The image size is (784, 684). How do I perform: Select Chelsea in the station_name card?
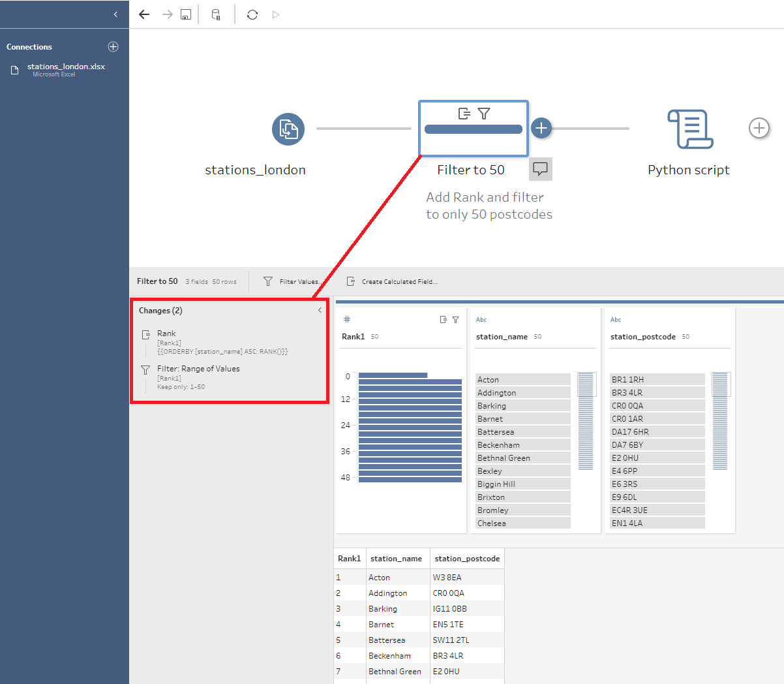pos(523,523)
